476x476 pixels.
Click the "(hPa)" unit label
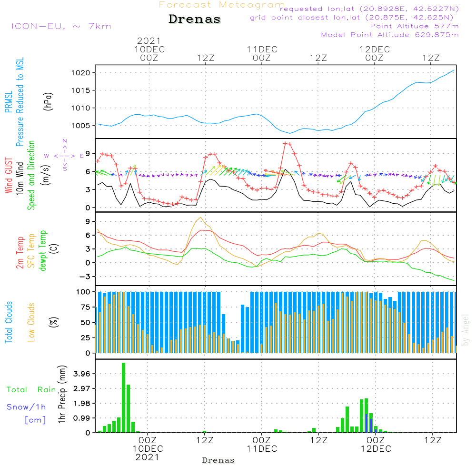pyautogui.click(x=48, y=102)
